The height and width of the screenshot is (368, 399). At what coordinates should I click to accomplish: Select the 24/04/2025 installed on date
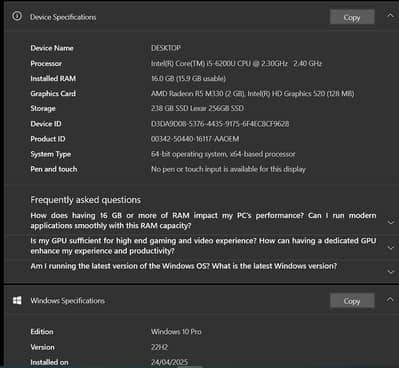pos(169,362)
